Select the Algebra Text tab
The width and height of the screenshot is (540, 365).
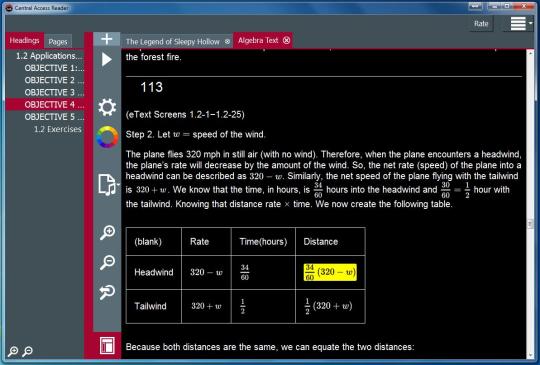point(258,40)
